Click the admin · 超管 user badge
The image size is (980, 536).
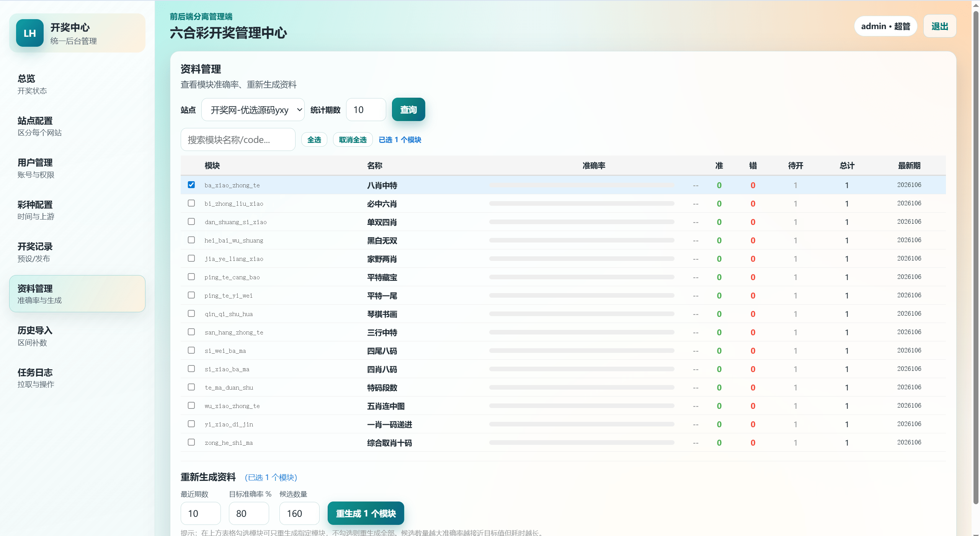[x=886, y=26]
